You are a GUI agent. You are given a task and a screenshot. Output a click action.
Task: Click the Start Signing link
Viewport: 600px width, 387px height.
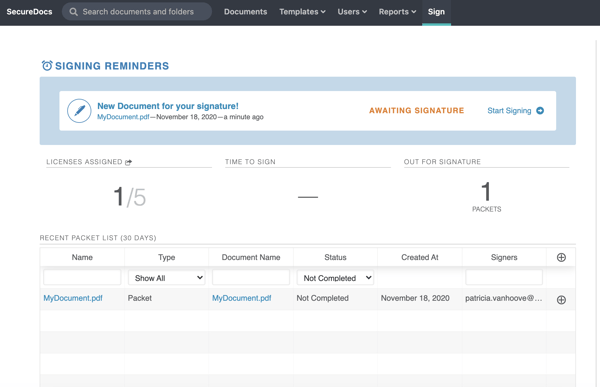click(x=509, y=111)
